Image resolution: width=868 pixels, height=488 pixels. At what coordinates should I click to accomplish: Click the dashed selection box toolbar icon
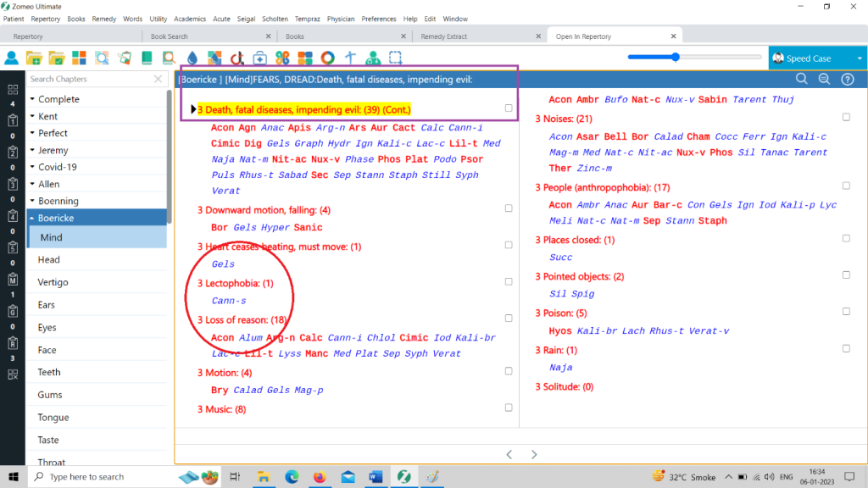(395, 58)
